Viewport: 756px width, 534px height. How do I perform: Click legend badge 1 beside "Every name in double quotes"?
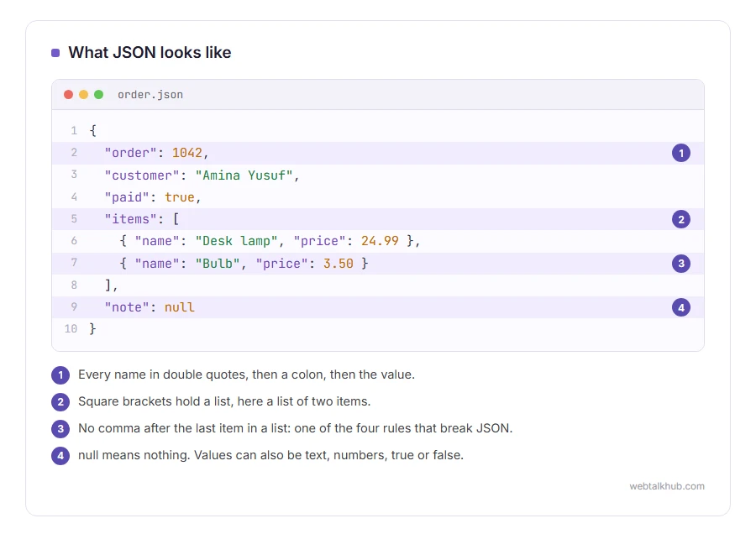pyautogui.click(x=60, y=375)
